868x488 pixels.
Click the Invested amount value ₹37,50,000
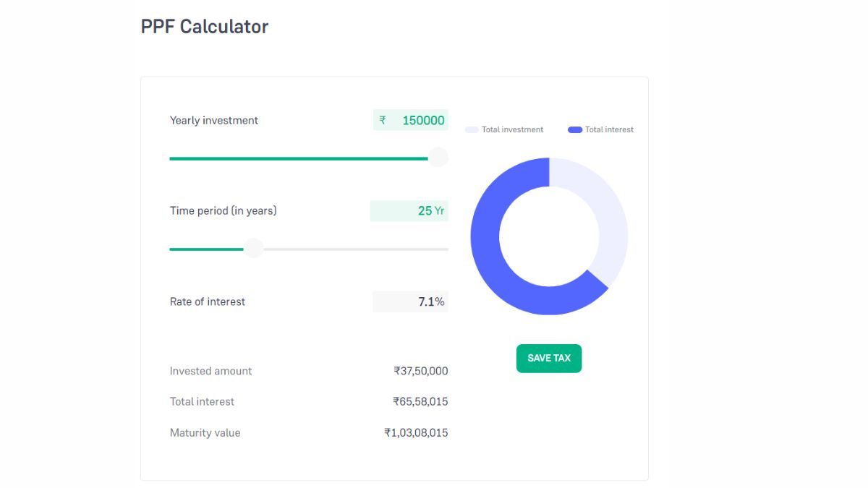pos(420,371)
